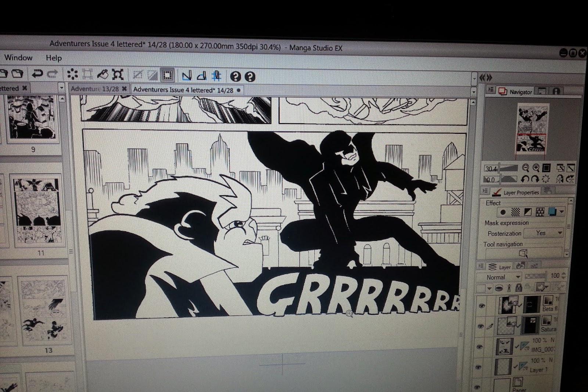
Task: Select the Tone effect checkered icon
Action: (516, 212)
